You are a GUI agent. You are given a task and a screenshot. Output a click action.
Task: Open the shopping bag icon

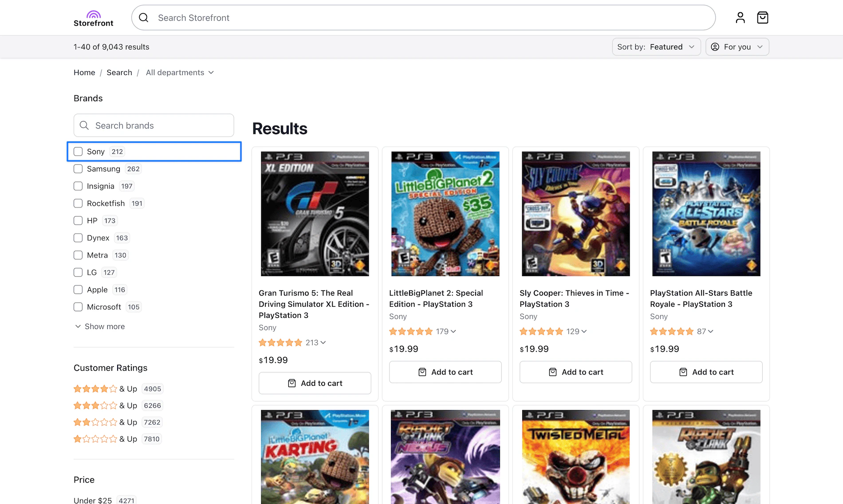(x=763, y=17)
